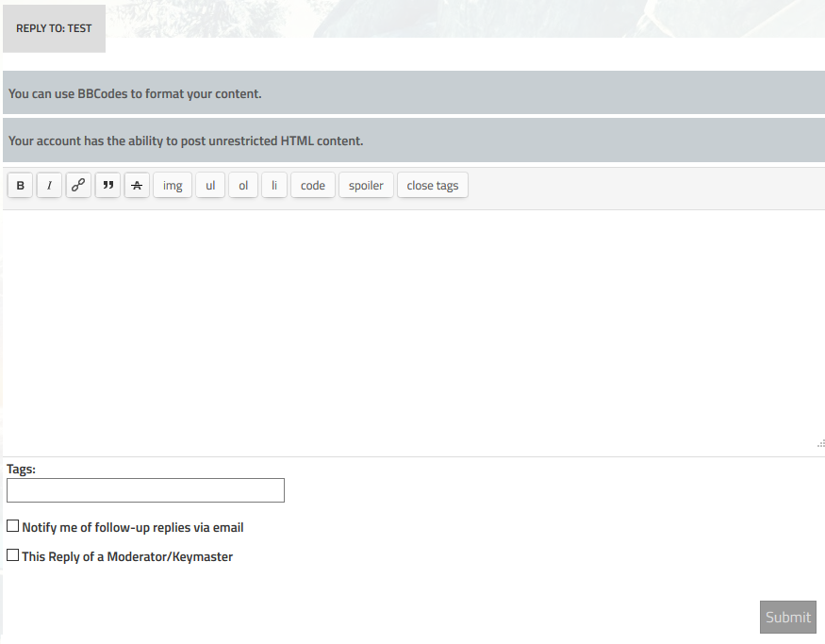Submit the reply
Image resolution: width=825 pixels, height=644 pixels.
(787, 618)
